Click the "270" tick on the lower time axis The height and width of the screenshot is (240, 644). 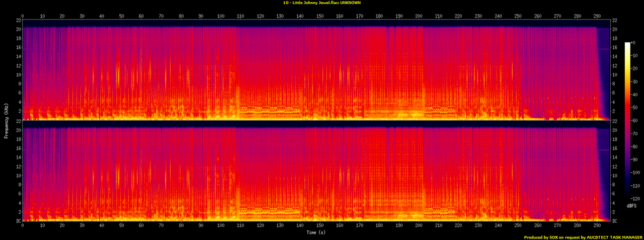tap(558, 226)
